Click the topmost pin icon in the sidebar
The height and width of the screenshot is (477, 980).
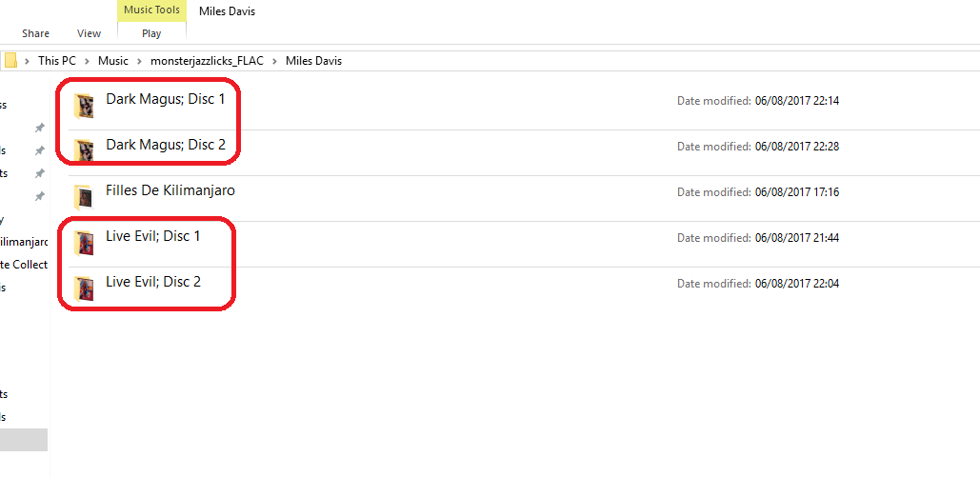[x=39, y=128]
